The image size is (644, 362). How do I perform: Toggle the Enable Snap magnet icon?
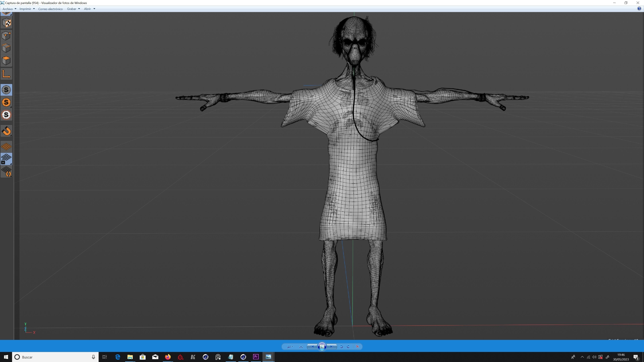click(x=6, y=131)
